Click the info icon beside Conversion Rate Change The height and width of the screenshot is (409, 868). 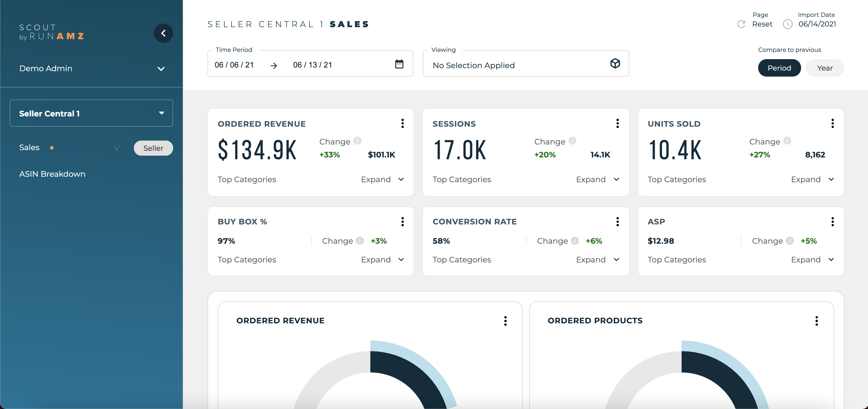tap(575, 241)
